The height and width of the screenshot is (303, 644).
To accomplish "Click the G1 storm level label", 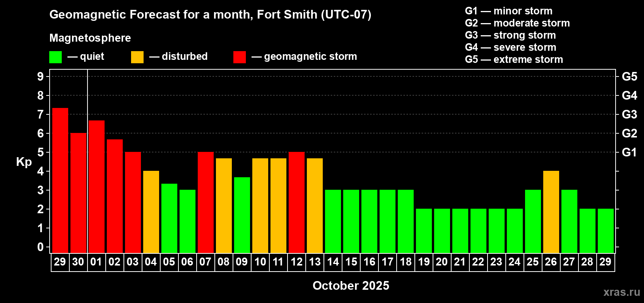I will [629, 152].
